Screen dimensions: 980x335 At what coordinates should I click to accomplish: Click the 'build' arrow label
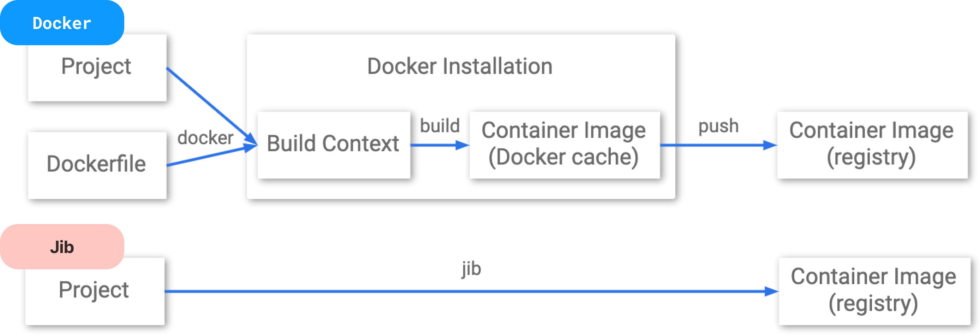coord(440,125)
